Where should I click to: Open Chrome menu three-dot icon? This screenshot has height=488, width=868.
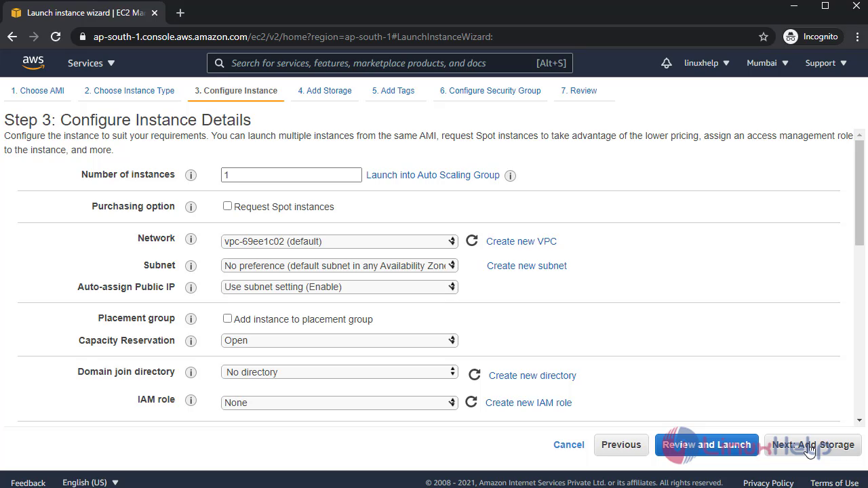(856, 37)
